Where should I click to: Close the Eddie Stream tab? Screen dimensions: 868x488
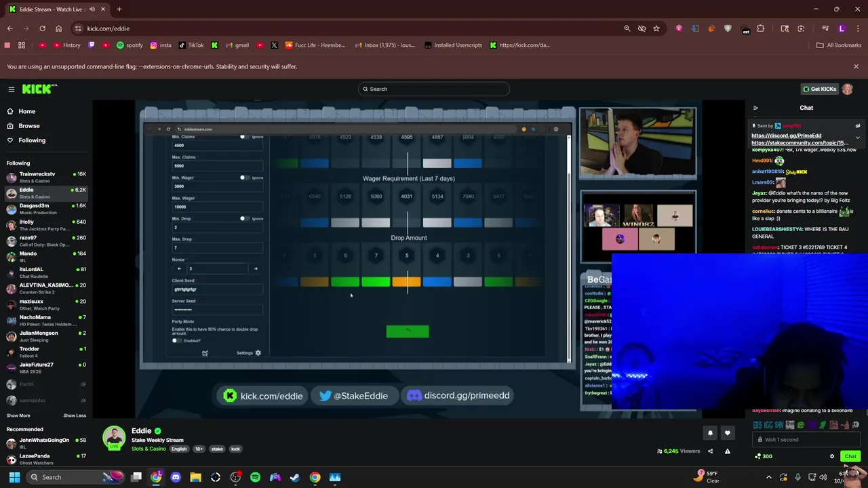coord(102,9)
